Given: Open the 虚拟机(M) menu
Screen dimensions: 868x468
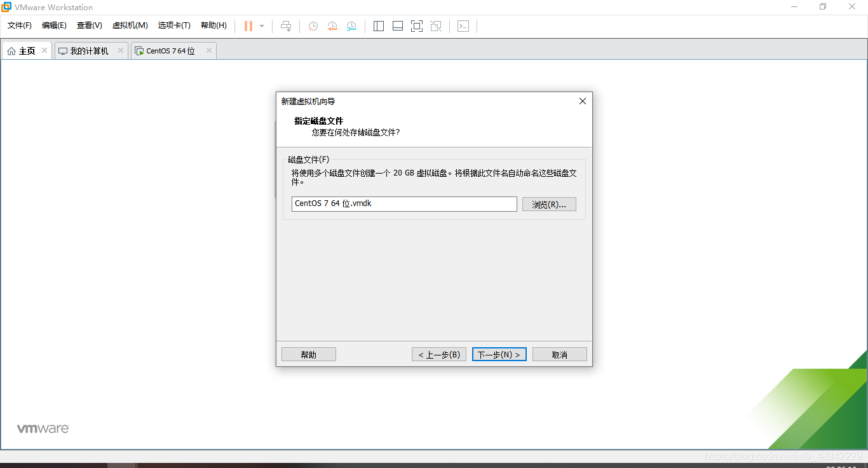Looking at the screenshot, I should click(x=130, y=25).
